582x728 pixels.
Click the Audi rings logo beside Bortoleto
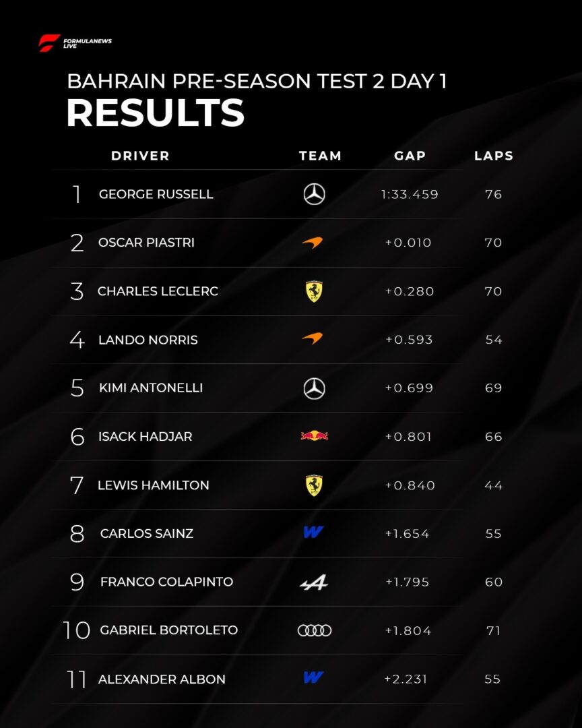click(x=315, y=630)
